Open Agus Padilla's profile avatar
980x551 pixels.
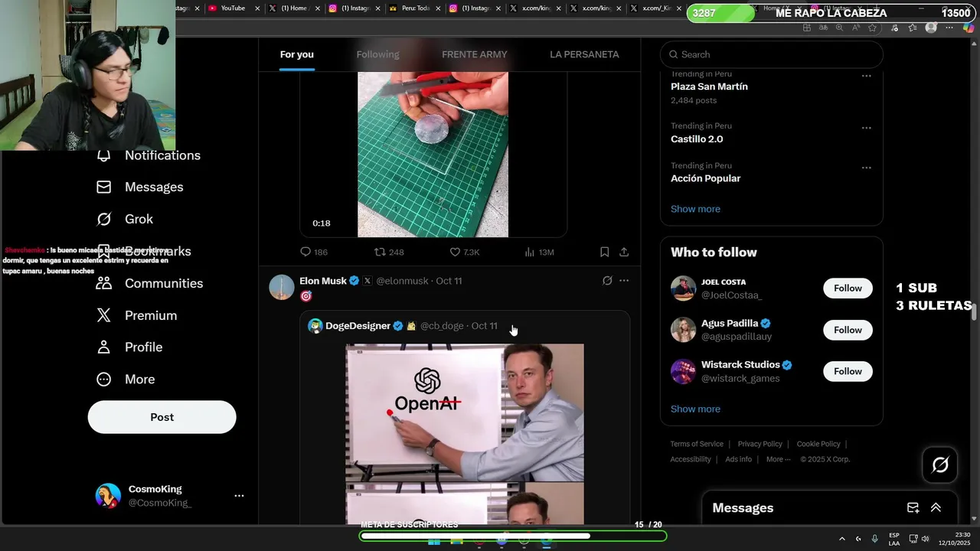[683, 330]
